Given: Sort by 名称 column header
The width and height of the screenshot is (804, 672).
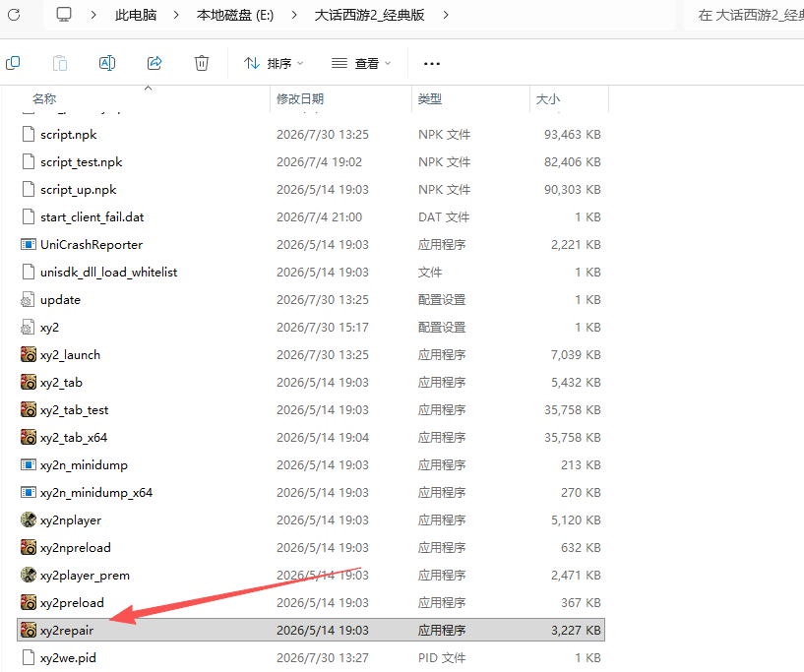Looking at the screenshot, I should point(44,99).
